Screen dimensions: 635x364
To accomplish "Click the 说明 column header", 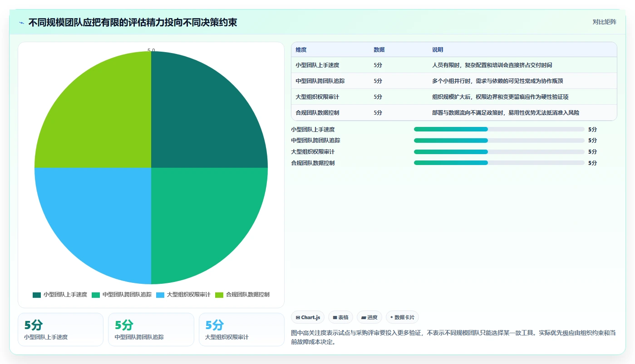I will click(x=438, y=50).
